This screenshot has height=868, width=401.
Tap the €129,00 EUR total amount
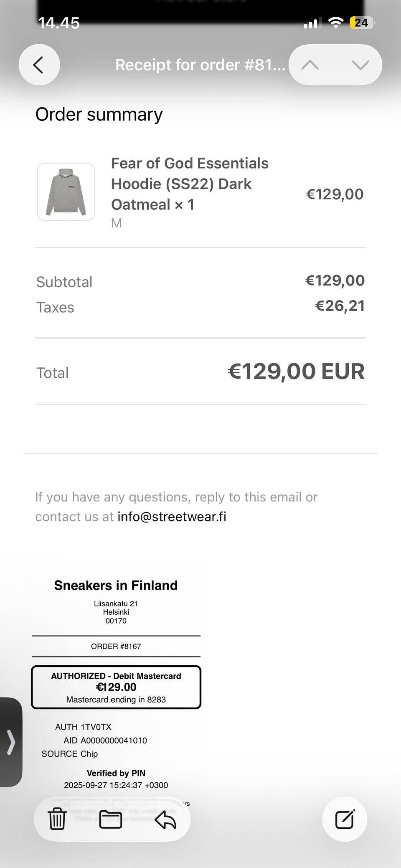[x=296, y=371]
